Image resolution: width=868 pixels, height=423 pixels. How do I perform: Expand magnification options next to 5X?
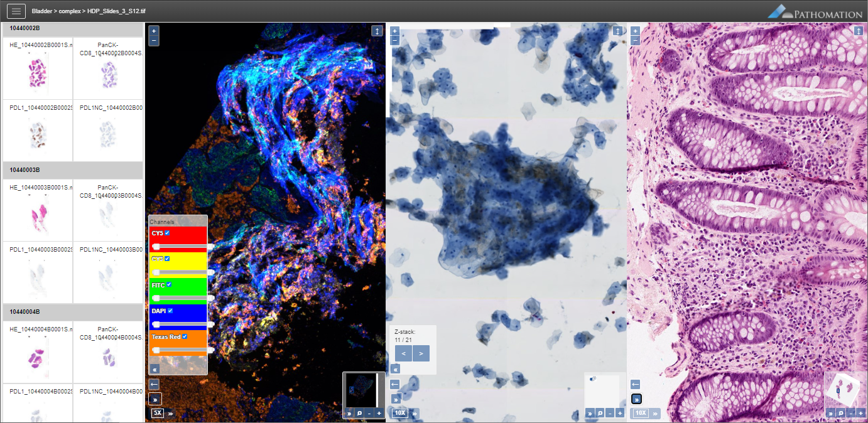pyautogui.click(x=170, y=414)
